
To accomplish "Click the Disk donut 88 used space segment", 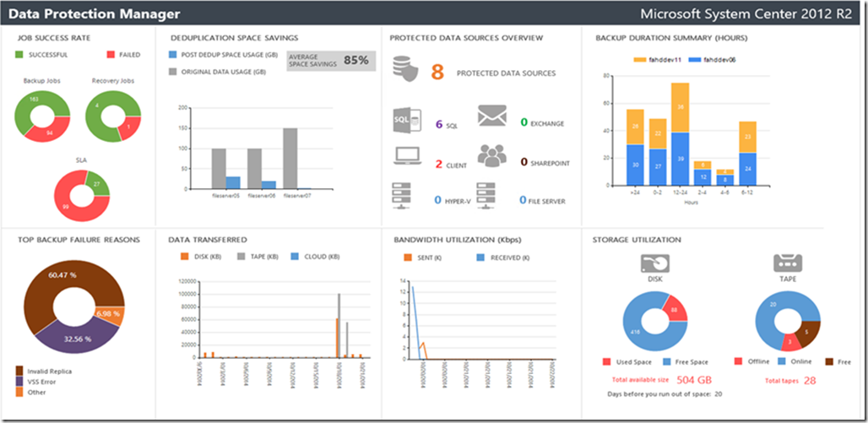I will pos(675,309).
